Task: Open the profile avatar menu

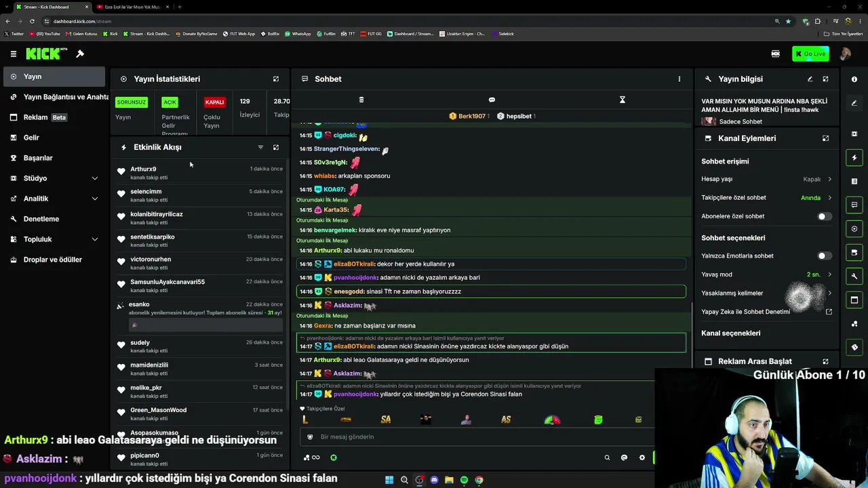Action: pyautogui.click(x=846, y=54)
